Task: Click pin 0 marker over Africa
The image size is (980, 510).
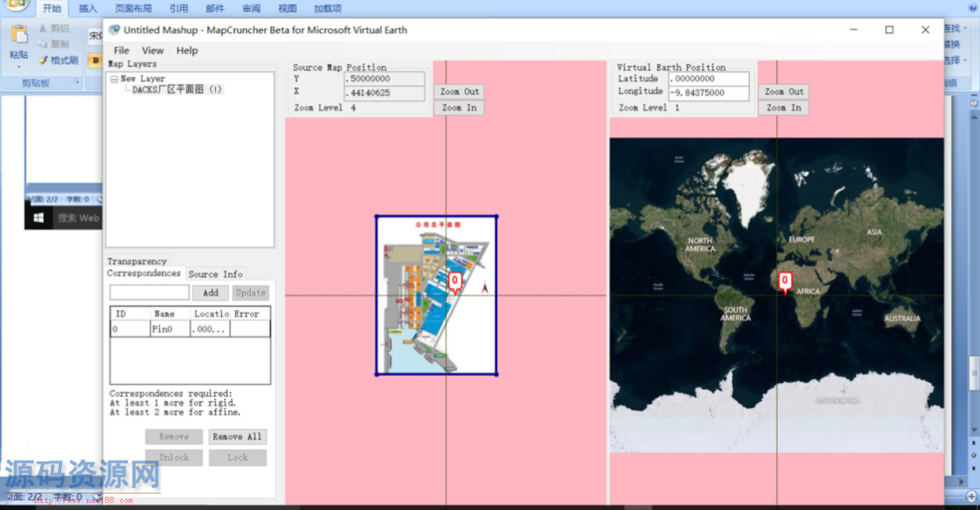Action: (785, 281)
